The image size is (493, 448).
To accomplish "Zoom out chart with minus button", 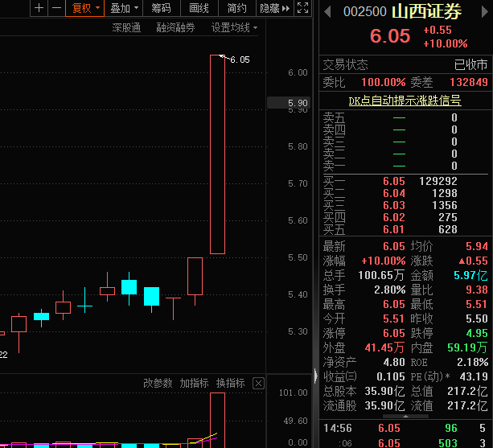I will [56, 8].
